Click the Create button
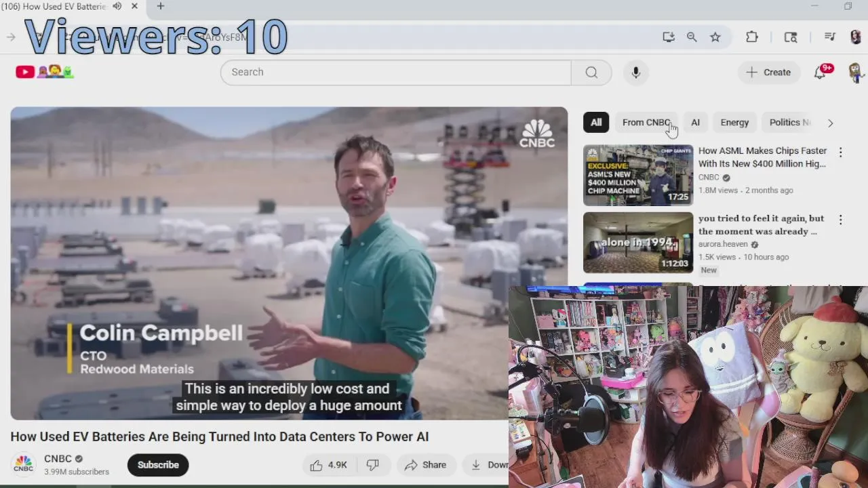This screenshot has height=488, width=868. tap(768, 72)
